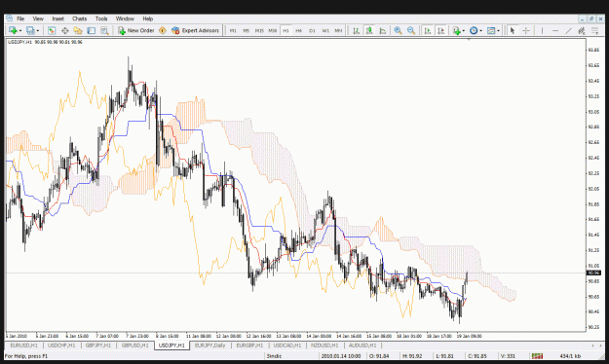
Task: Switch to M1 timeframe
Action: coord(233,30)
